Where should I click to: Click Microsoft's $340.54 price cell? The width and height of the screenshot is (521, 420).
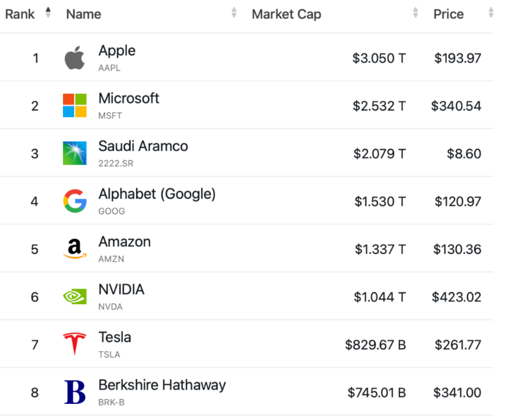click(x=456, y=106)
